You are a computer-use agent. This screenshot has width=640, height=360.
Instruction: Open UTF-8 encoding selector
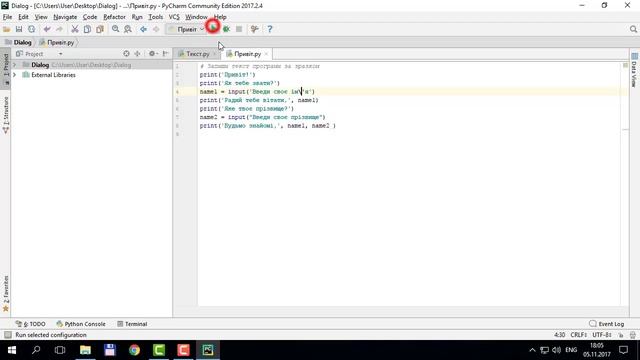tap(602, 335)
